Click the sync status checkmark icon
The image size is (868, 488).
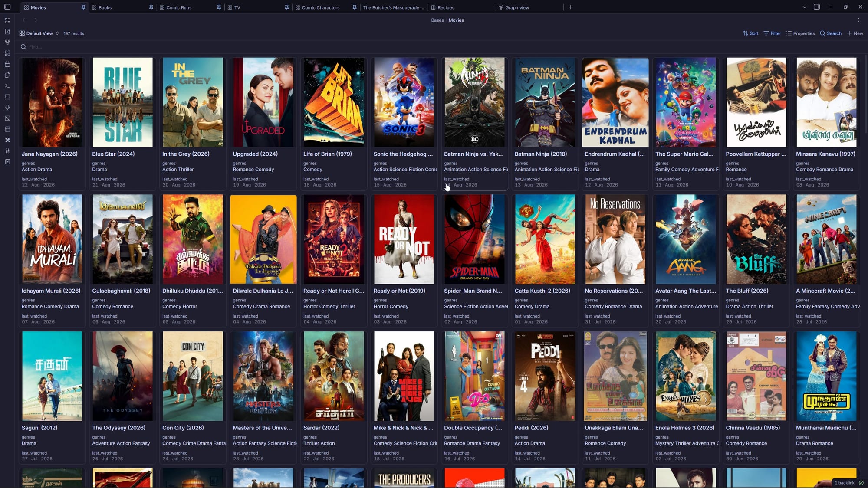click(x=861, y=483)
